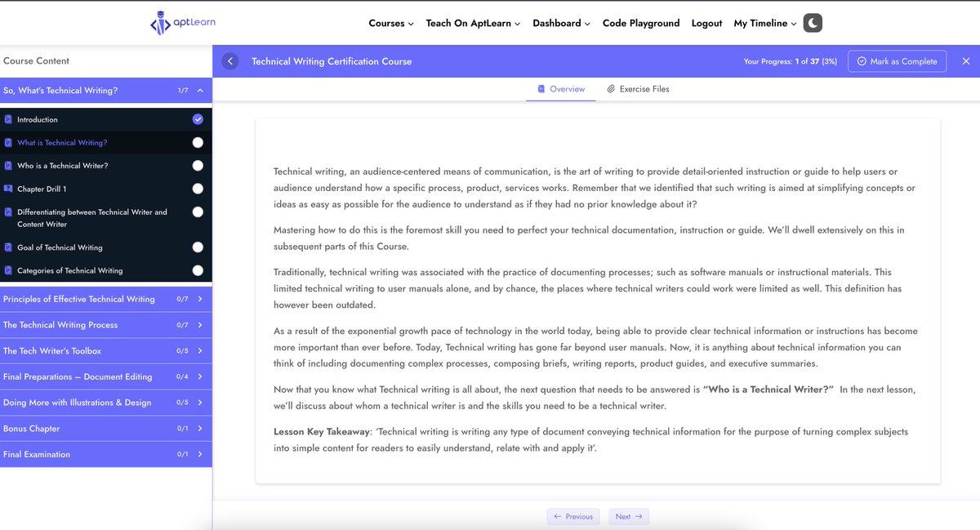Click Logout in the top navigation
This screenshot has width=980, height=530.
click(x=706, y=23)
